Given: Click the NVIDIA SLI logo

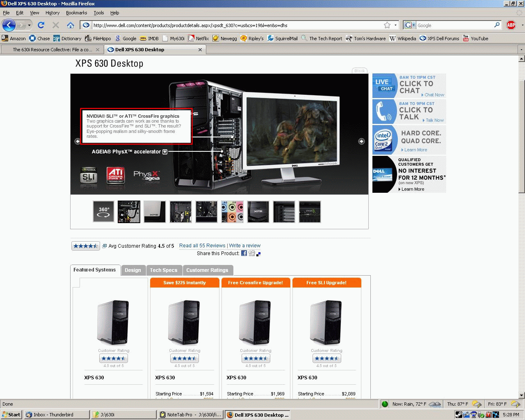Looking at the screenshot, I should pyautogui.click(x=89, y=176).
